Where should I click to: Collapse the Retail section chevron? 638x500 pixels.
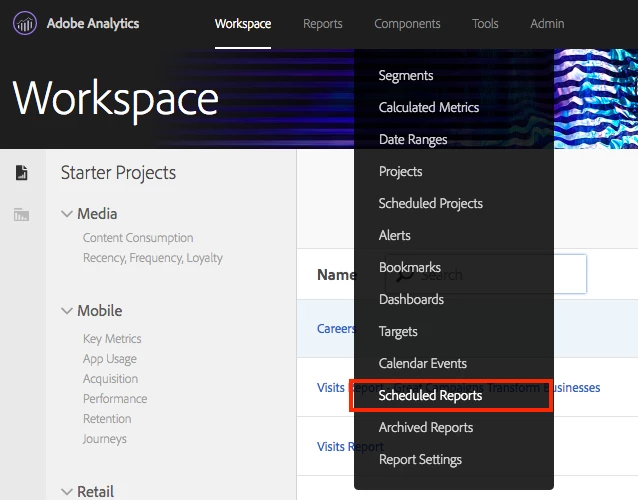click(x=67, y=491)
